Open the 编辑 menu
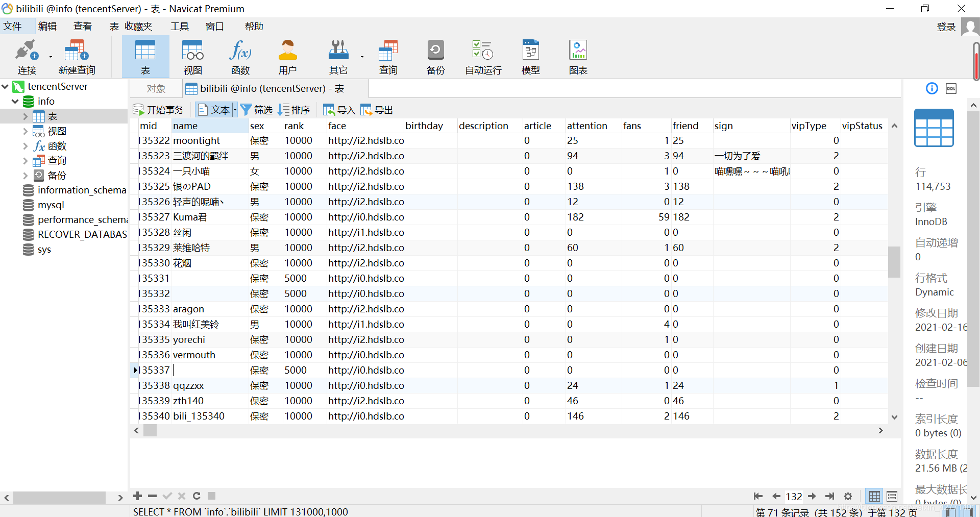This screenshot has height=517, width=980. coord(47,26)
